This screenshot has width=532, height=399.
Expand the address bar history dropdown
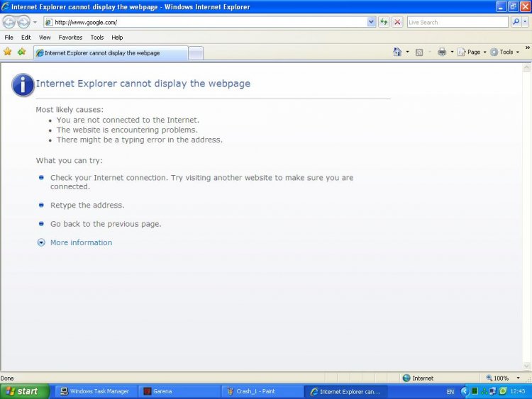point(371,23)
